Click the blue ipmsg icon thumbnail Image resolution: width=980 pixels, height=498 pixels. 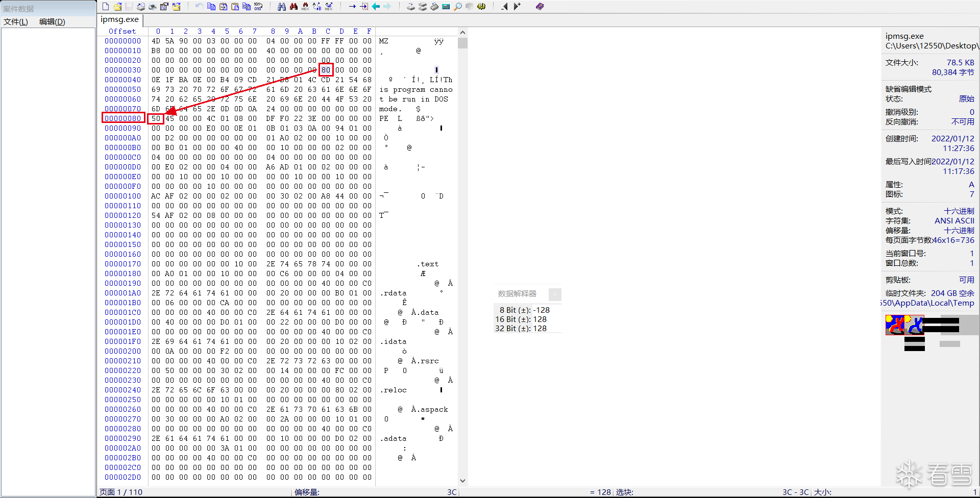pyautogui.click(x=915, y=325)
